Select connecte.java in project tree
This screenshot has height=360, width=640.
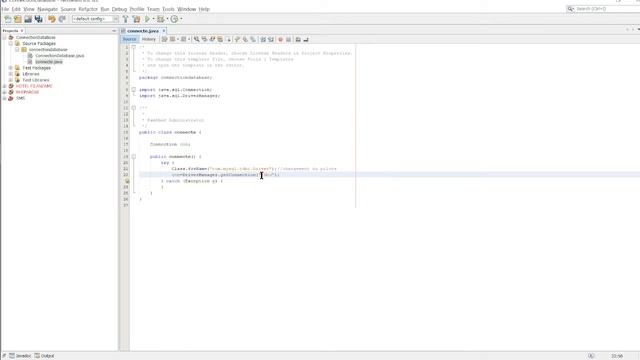click(49, 62)
